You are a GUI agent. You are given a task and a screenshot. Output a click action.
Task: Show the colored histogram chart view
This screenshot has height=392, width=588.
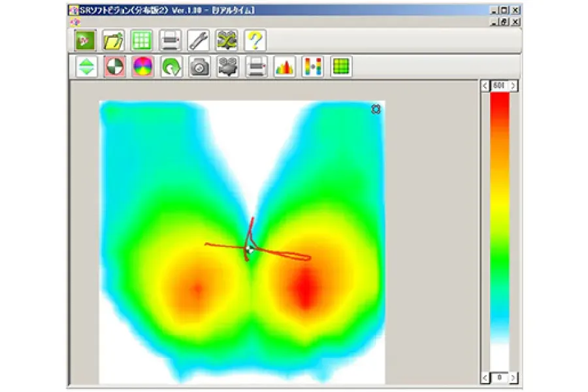(284, 67)
